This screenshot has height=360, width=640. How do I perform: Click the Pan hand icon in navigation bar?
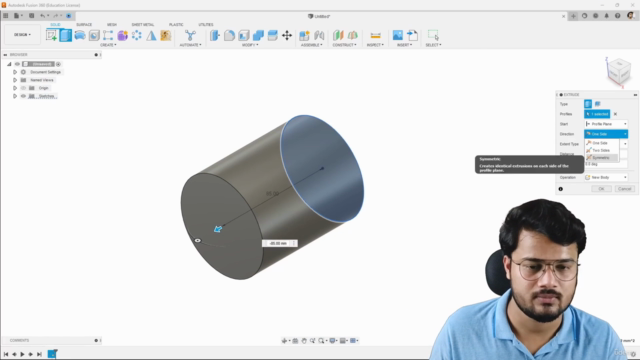pyautogui.click(x=304, y=341)
